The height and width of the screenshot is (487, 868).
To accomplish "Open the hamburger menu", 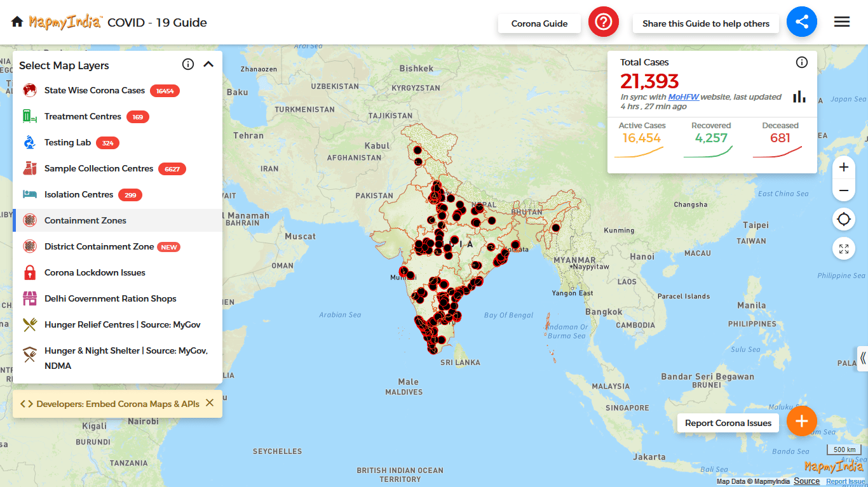I will (841, 21).
